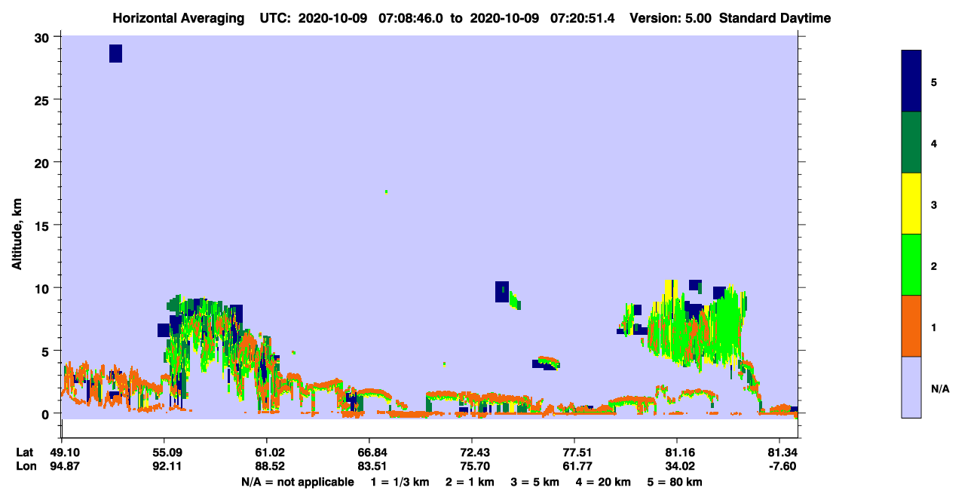Image resolution: width=980 pixels, height=503 pixels.
Task: Click the 'Standard Daytime' title text
Action: [774, 18]
